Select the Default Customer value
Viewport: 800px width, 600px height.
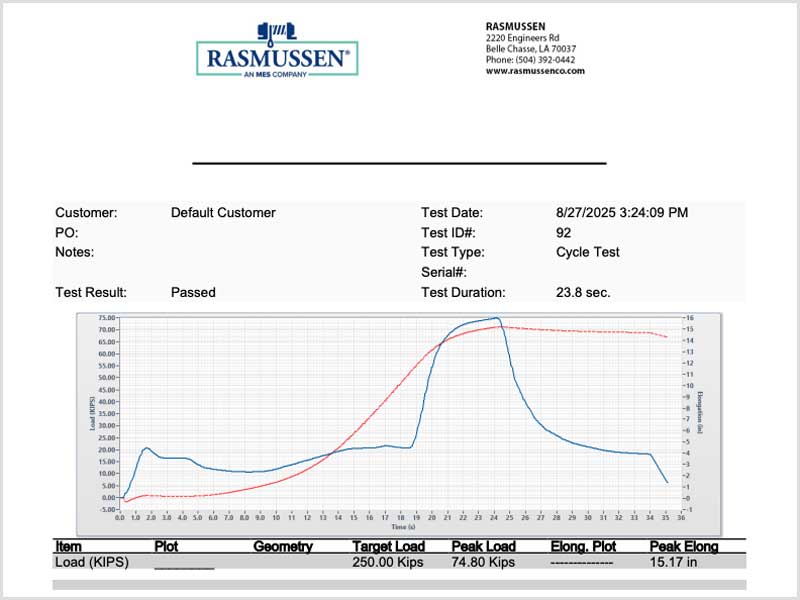[x=223, y=213]
